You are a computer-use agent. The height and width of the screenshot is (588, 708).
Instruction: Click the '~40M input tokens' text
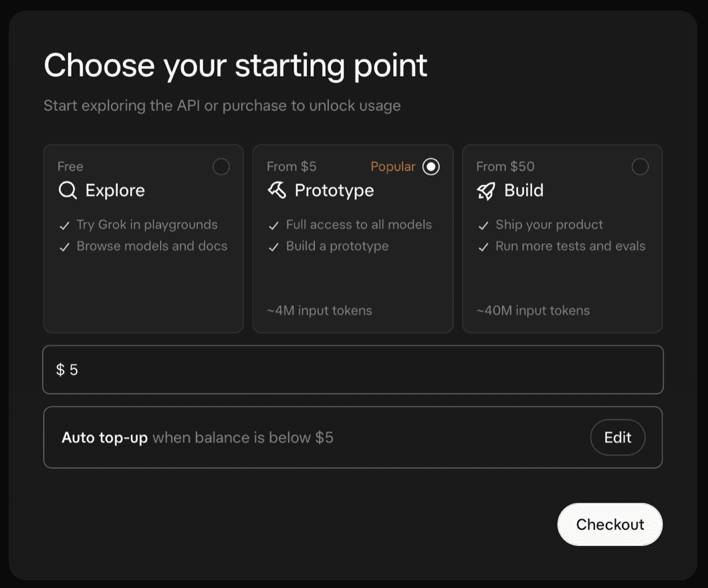[x=533, y=311]
